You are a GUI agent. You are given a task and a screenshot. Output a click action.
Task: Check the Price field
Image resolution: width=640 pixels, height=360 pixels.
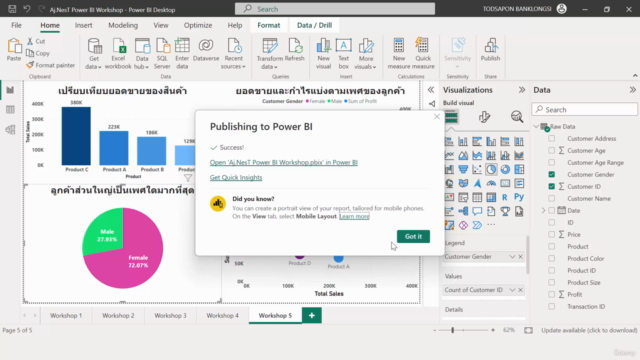click(x=551, y=234)
